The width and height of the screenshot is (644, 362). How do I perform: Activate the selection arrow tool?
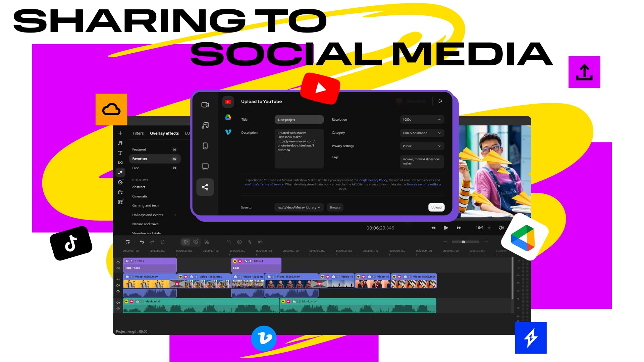click(185, 242)
